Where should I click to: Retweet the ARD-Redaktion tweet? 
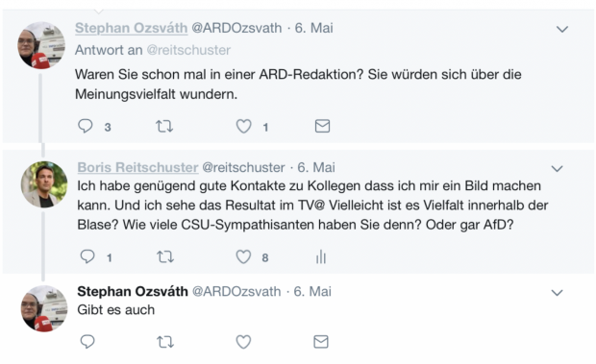(164, 126)
